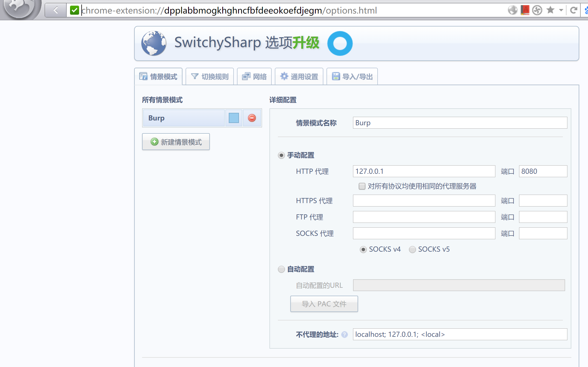Click the 新建情景模式 button
Screen dimensions: 588x367
coord(176,142)
